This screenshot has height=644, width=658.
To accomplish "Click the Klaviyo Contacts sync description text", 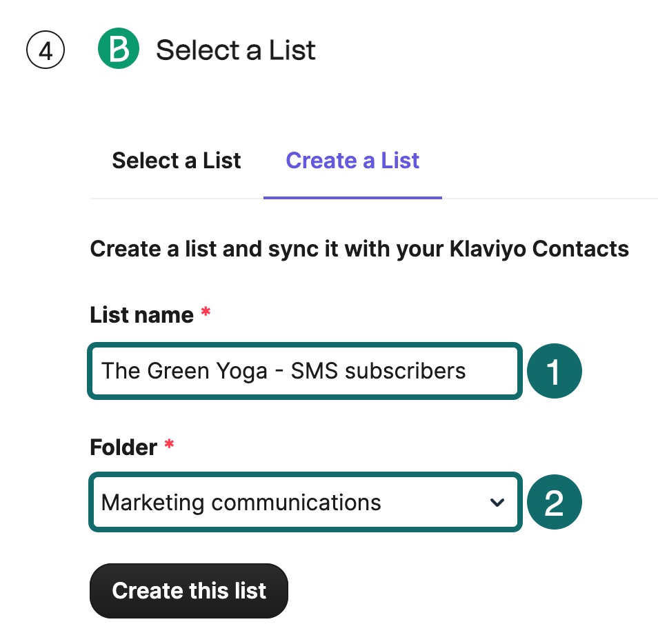I will coord(359,249).
